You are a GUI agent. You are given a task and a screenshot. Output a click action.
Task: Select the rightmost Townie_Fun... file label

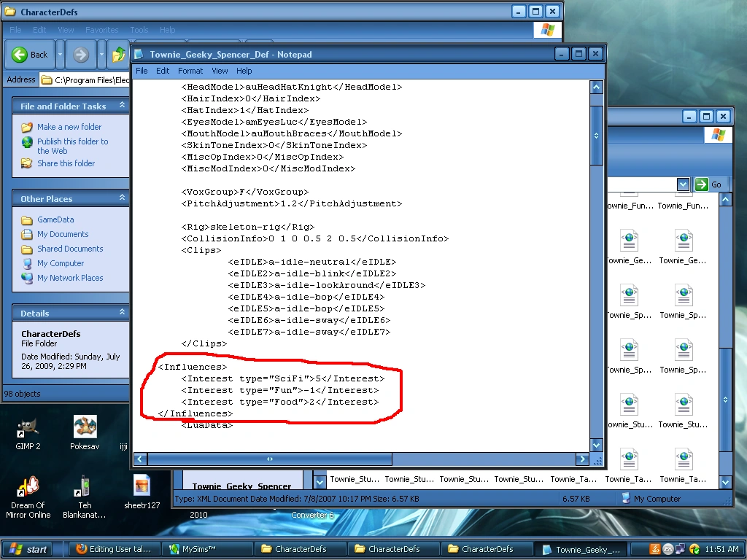point(683,206)
